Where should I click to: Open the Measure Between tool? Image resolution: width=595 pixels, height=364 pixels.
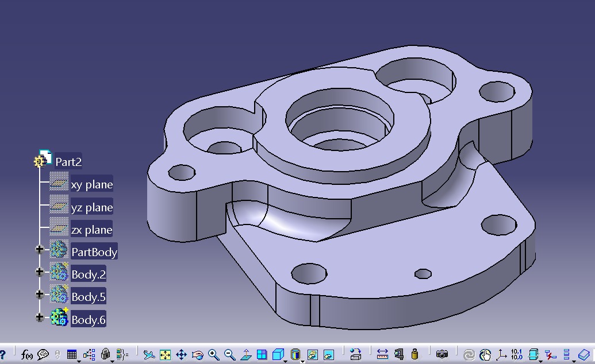coord(383,355)
